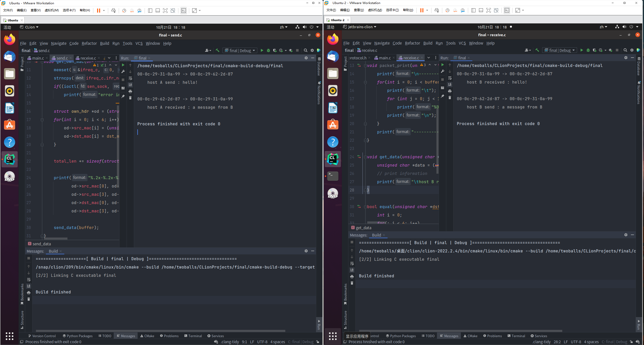
Task: Click UTF-8 encoding in left status bar
Action: [x=262, y=342]
